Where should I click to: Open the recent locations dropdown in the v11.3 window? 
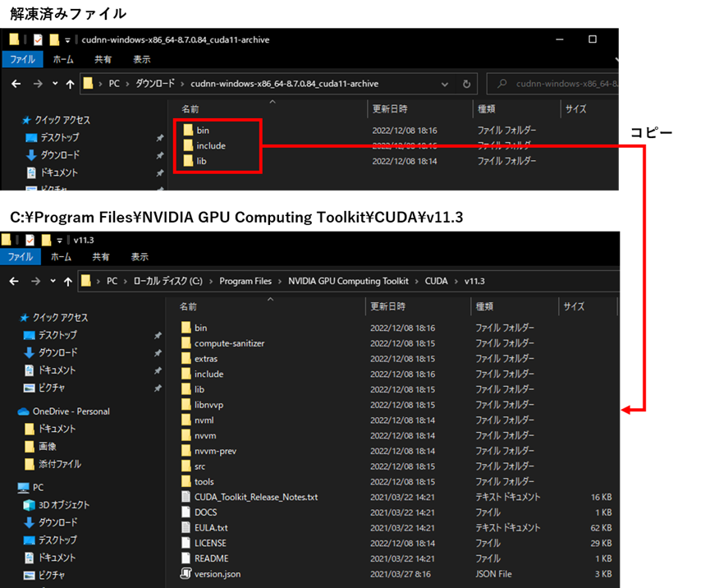53,281
